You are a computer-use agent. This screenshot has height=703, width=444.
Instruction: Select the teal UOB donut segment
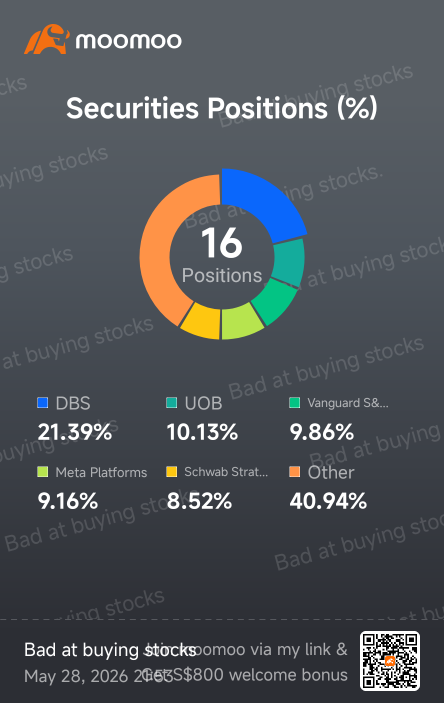click(290, 262)
